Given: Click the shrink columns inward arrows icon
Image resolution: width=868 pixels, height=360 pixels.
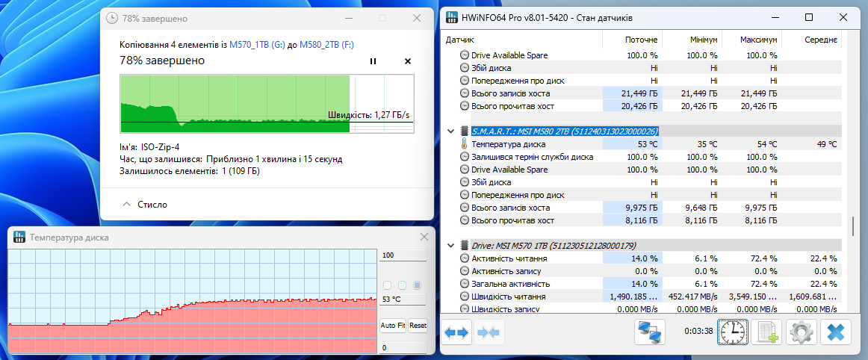Looking at the screenshot, I should [x=489, y=332].
